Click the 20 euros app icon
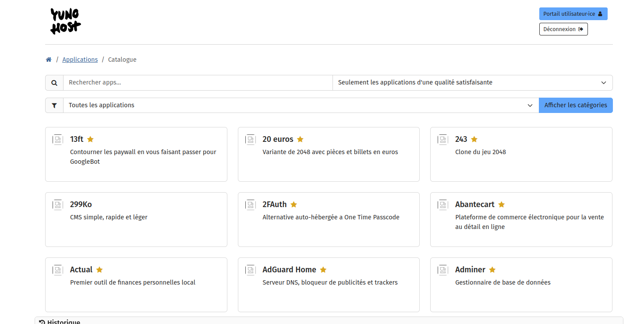Image resolution: width=644 pixels, height=324 pixels. 251,140
